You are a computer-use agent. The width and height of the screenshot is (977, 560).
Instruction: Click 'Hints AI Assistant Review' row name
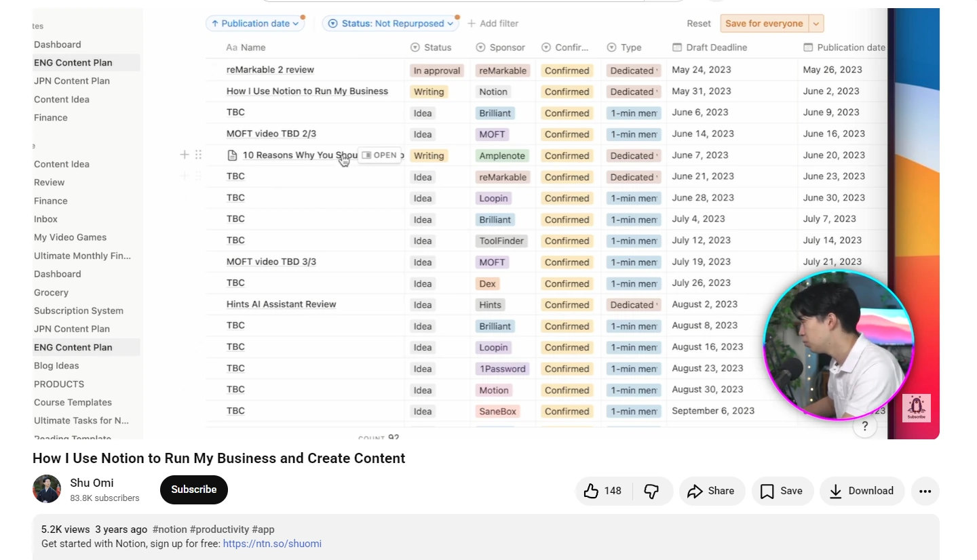click(x=281, y=304)
